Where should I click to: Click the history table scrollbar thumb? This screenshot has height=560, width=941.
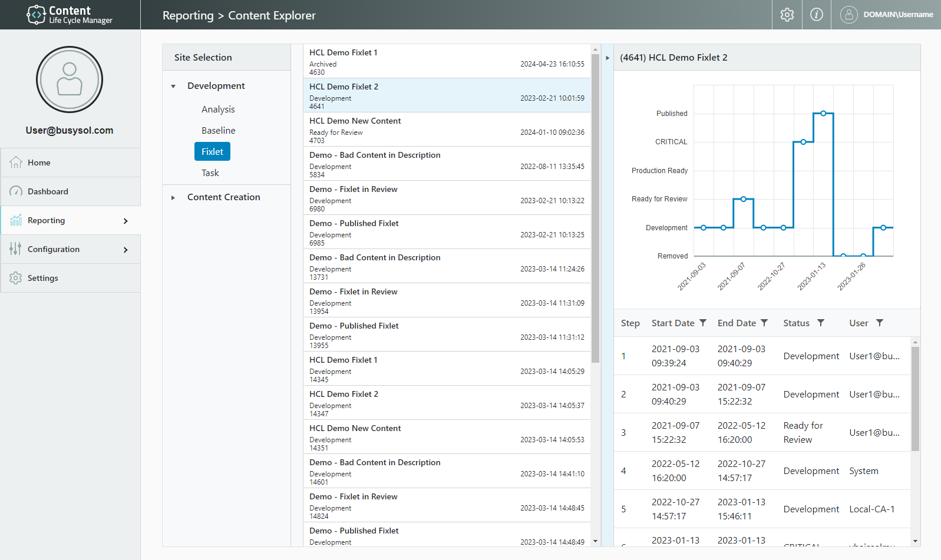click(x=915, y=399)
